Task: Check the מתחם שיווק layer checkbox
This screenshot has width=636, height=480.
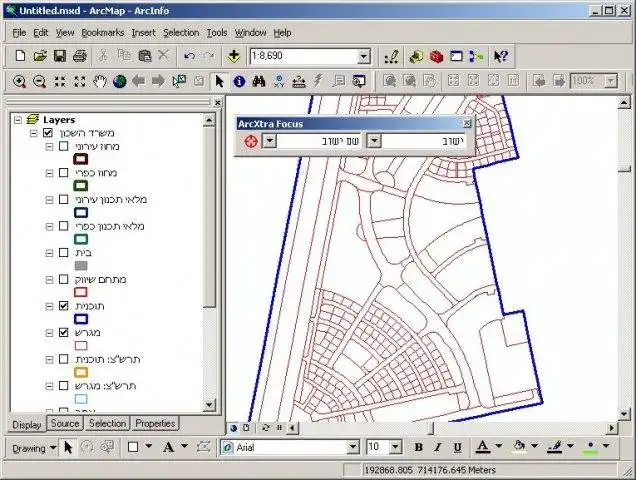Action: [x=64, y=279]
